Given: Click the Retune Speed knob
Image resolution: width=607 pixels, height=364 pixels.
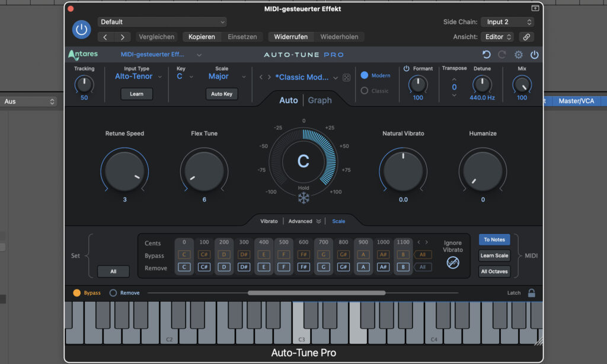Looking at the screenshot, I should pyautogui.click(x=124, y=171).
